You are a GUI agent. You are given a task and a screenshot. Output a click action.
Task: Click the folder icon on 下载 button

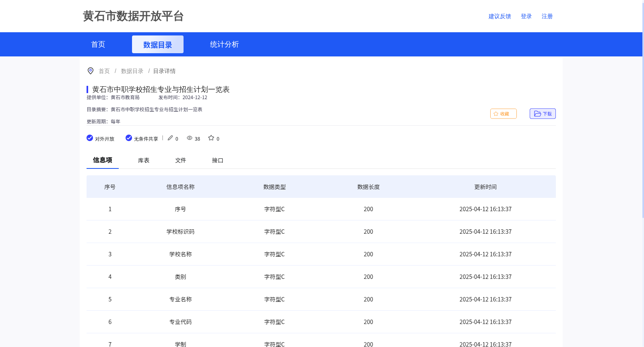tap(537, 114)
